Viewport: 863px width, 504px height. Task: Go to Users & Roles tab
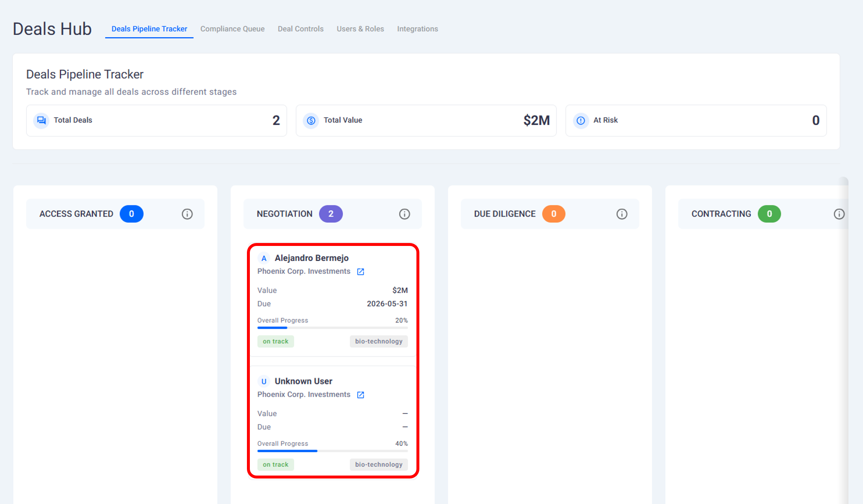click(x=360, y=29)
